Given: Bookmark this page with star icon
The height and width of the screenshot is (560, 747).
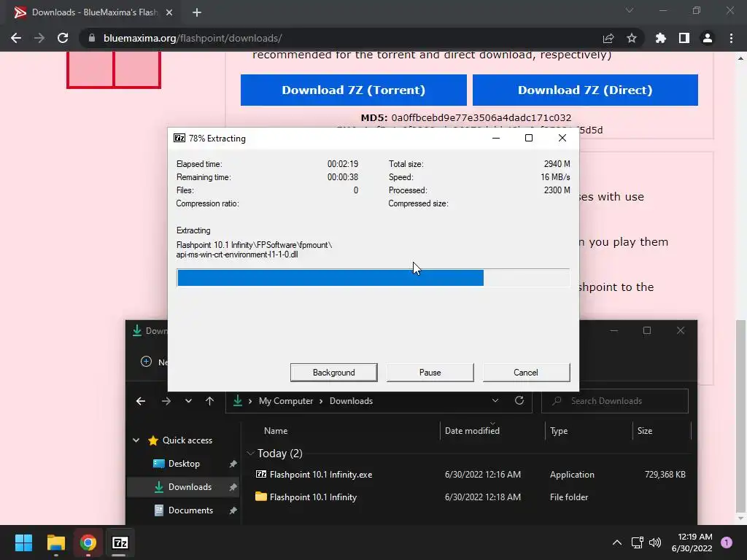Looking at the screenshot, I should click(631, 38).
